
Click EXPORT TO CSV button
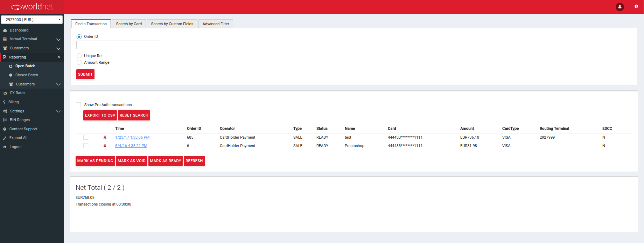[x=100, y=116]
